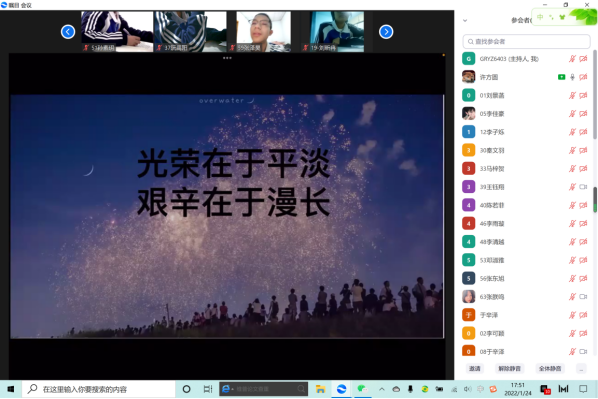Click the microphone icon for 许方国
This screenshot has width=598, height=399.
pos(572,77)
